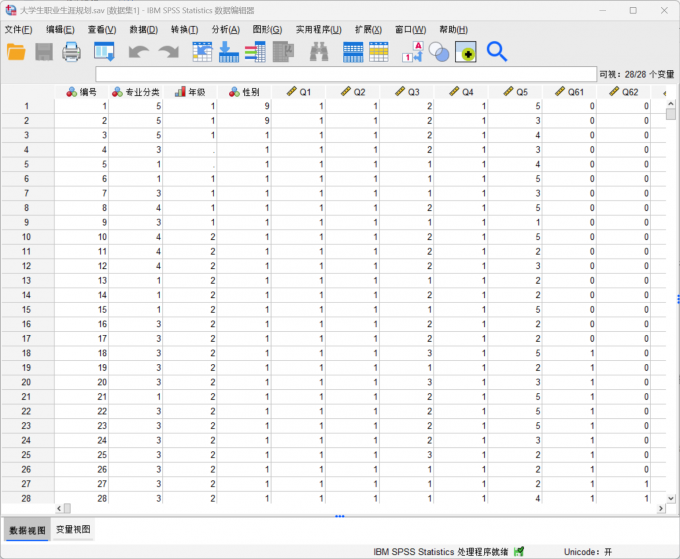680x559 pixels.
Task: Click vertical scrollbar up arrow
Action: (670, 104)
